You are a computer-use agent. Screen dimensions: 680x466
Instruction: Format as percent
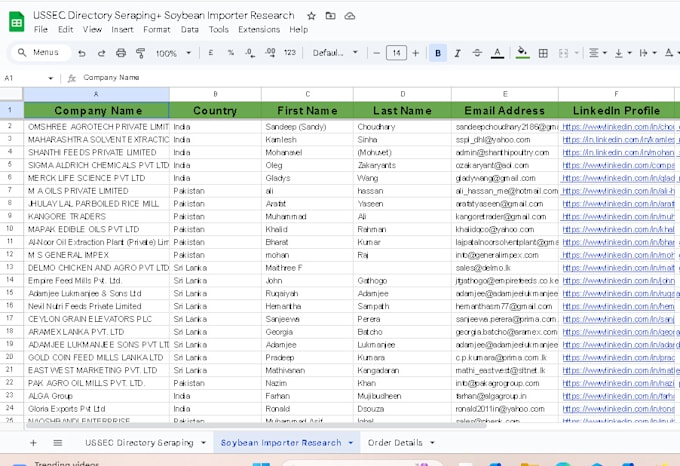231,53
